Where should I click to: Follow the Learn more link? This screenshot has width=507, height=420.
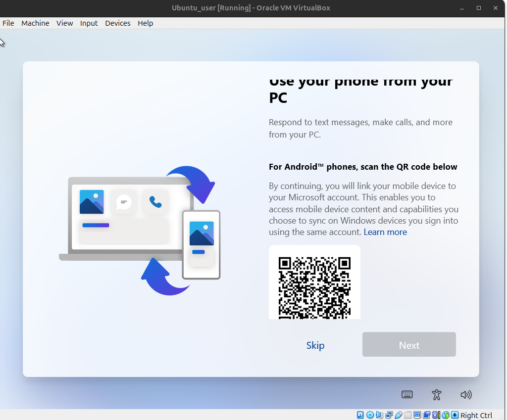coord(385,232)
